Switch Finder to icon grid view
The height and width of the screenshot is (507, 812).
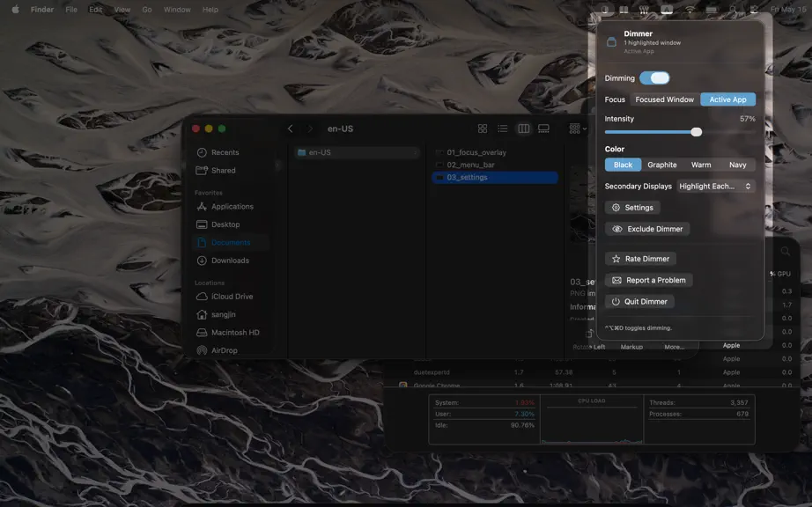pos(482,129)
